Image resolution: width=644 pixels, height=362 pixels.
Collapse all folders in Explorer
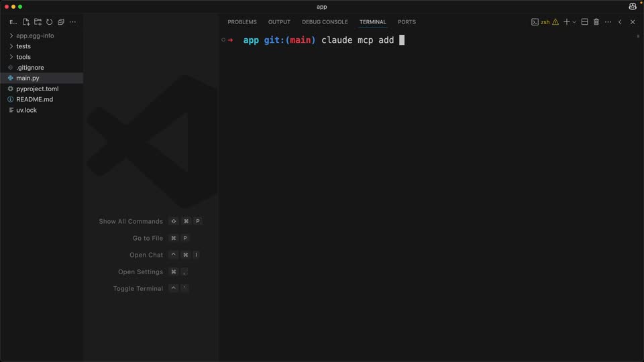tap(61, 22)
